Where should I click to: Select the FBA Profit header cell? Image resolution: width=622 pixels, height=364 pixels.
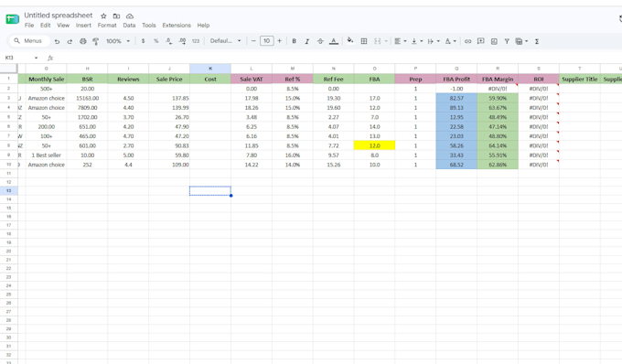(456, 79)
